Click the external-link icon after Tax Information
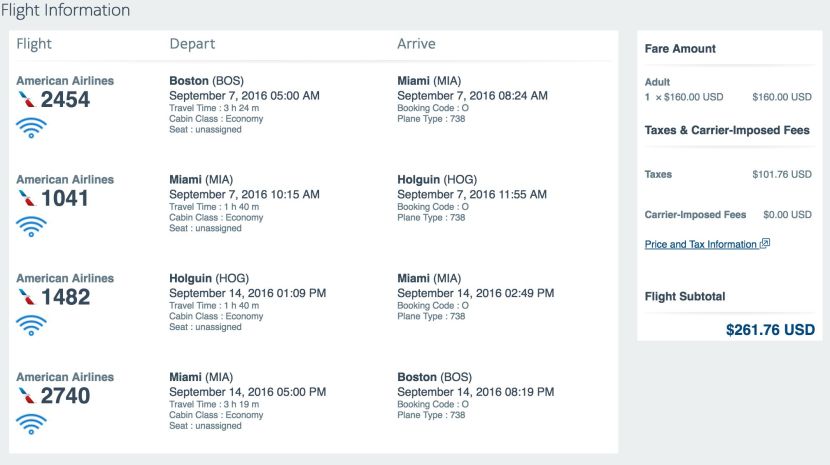 pyautogui.click(x=765, y=243)
